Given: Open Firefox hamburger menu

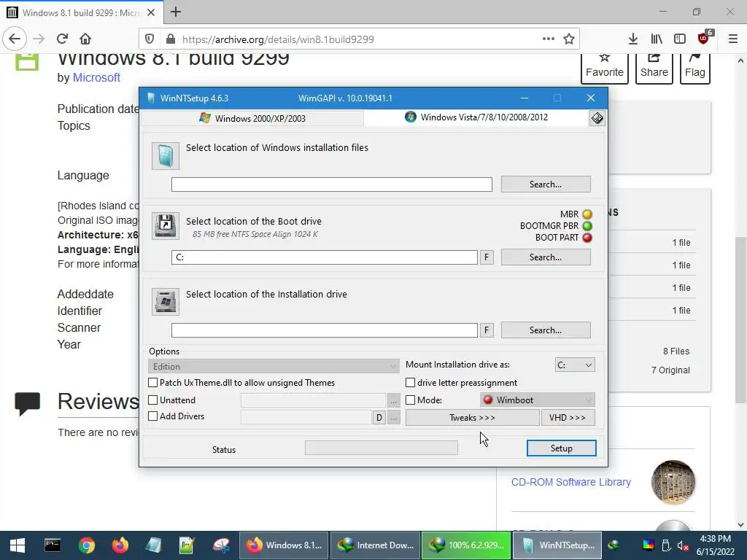Looking at the screenshot, I should point(733,39).
